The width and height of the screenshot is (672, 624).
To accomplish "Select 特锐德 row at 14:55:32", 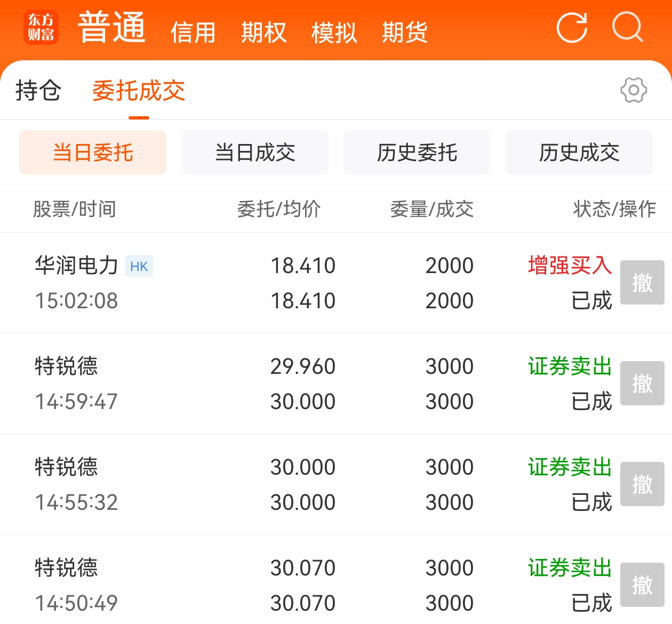I will click(336, 484).
